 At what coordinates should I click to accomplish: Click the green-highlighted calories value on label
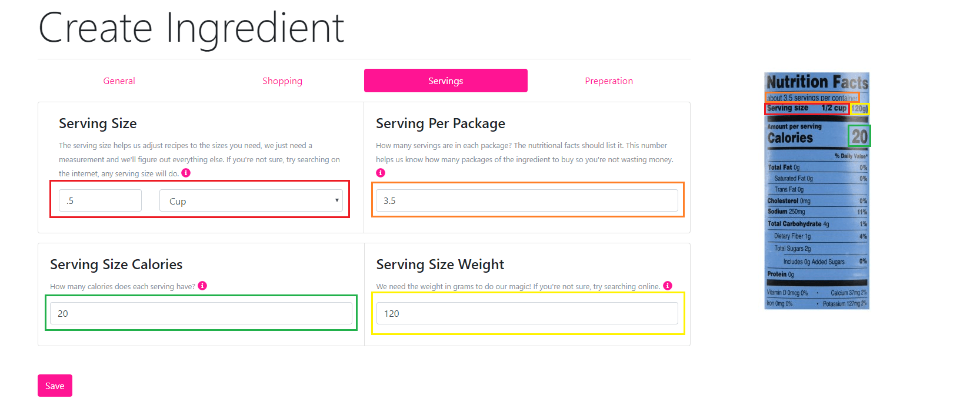(859, 136)
